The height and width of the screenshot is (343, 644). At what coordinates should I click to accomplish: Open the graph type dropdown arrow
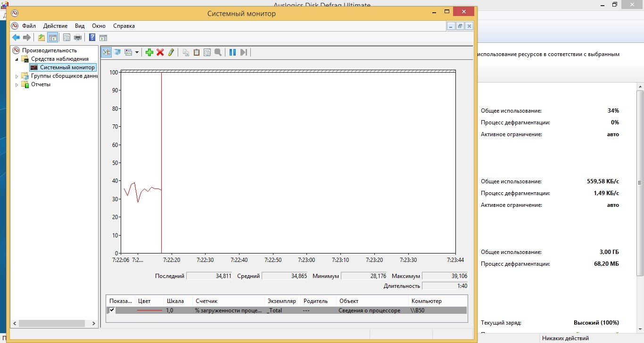click(x=137, y=52)
